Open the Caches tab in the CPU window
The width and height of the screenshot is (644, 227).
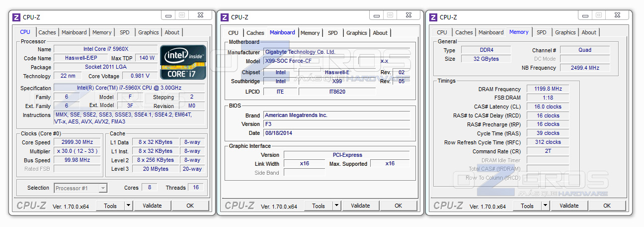point(47,32)
